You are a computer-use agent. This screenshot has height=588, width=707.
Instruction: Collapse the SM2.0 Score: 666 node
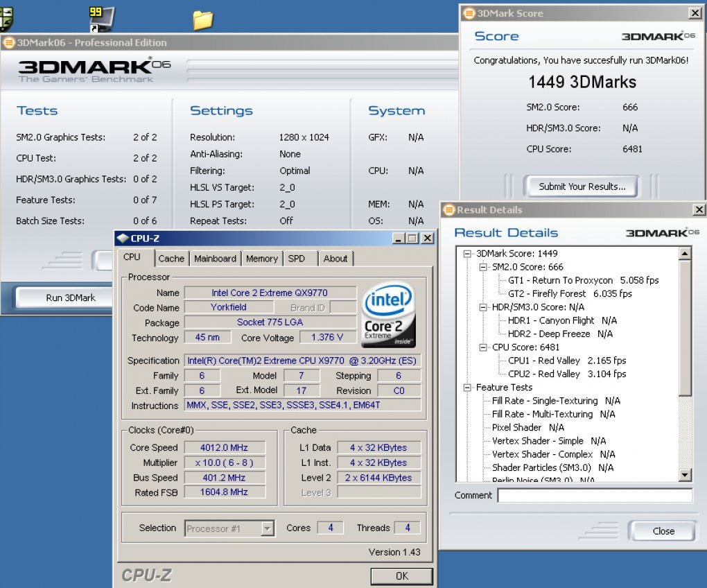click(x=483, y=267)
